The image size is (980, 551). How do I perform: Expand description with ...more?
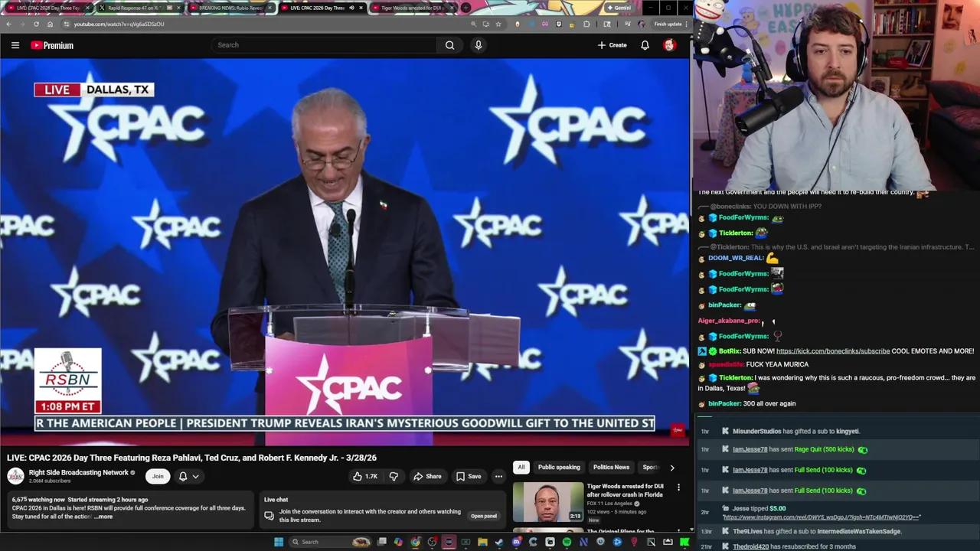pyautogui.click(x=103, y=517)
